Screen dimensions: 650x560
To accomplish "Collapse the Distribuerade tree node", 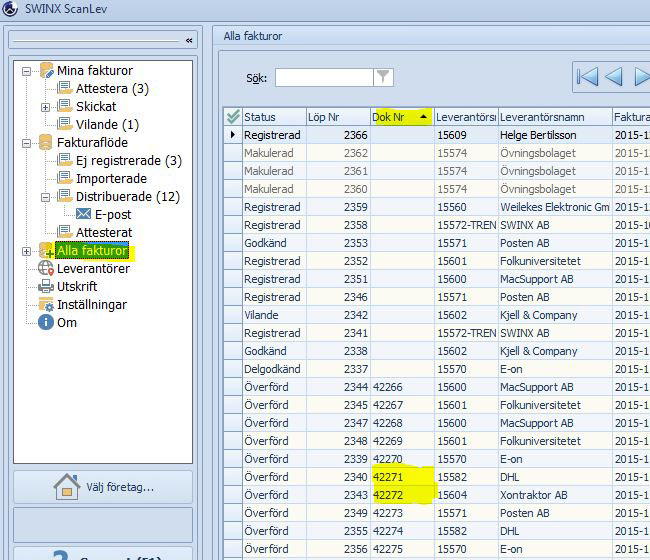I will (45, 197).
